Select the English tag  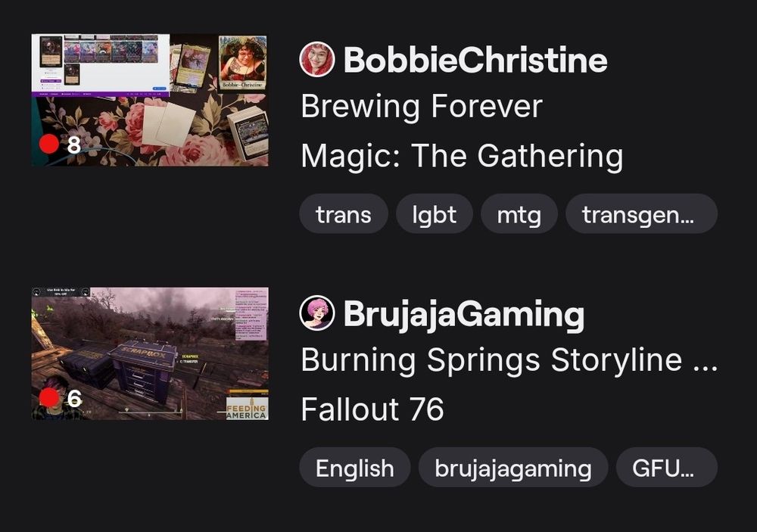tap(355, 468)
